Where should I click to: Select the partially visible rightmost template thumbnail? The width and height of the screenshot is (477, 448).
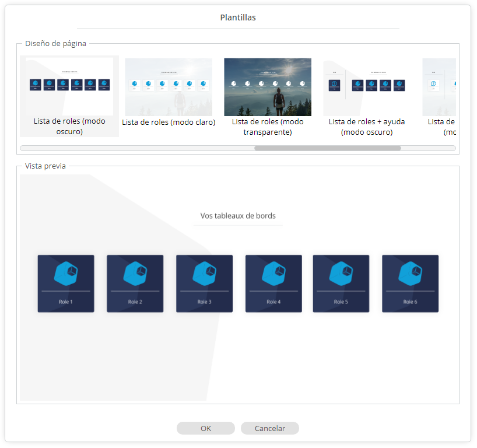point(439,87)
